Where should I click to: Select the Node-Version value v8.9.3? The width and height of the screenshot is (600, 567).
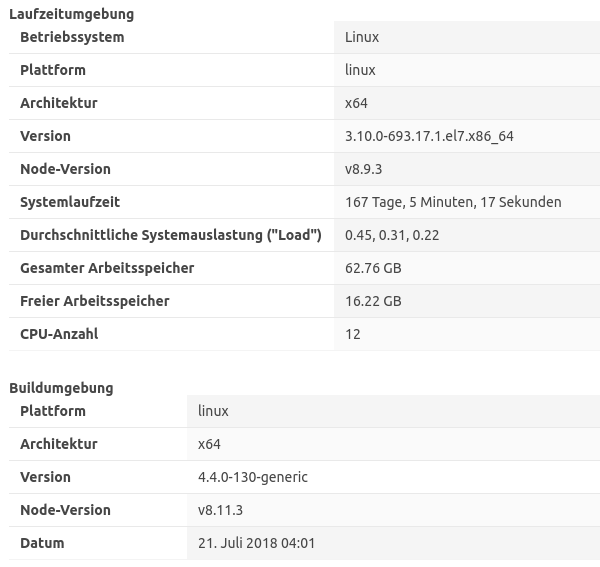364,169
